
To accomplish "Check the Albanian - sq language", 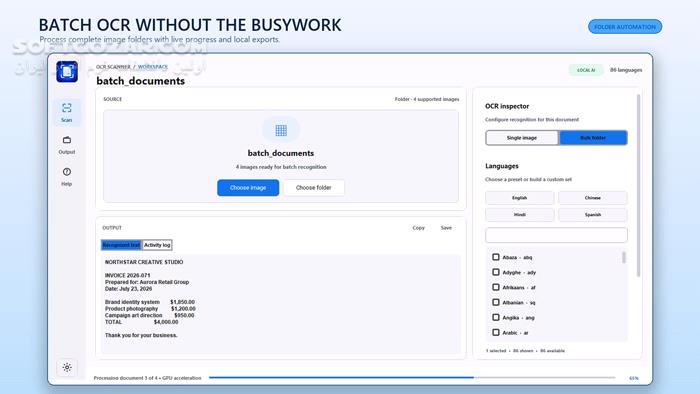I will click(496, 303).
